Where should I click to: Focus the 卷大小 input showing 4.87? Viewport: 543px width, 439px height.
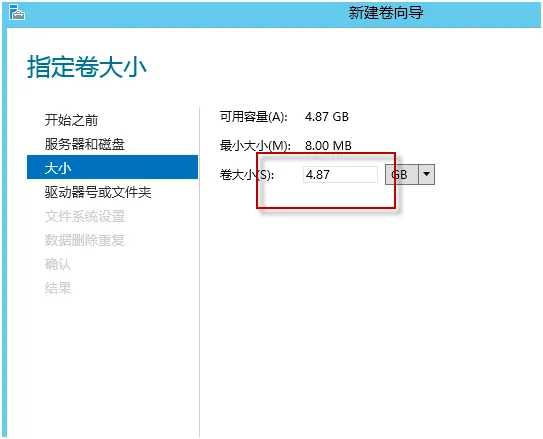pos(340,174)
